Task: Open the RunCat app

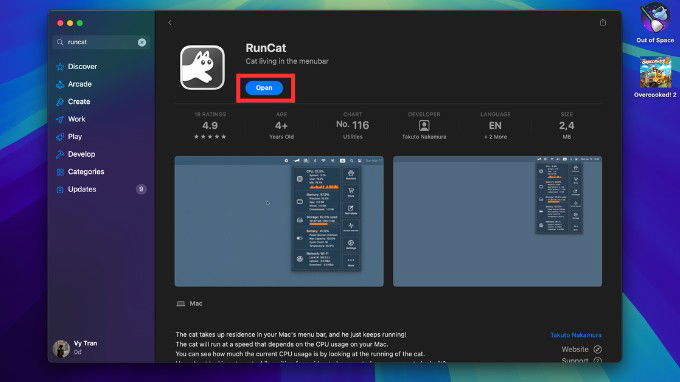Action: [x=264, y=88]
